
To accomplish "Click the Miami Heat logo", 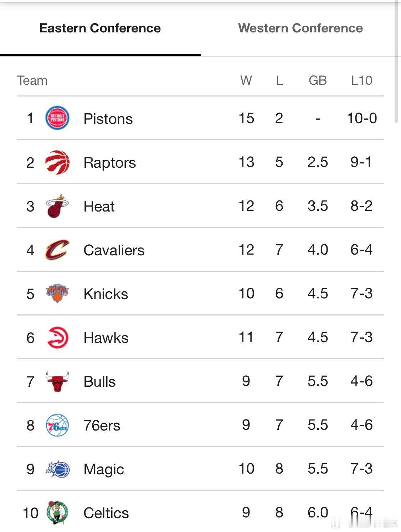I will pyautogui.click(x=57, y=206).
